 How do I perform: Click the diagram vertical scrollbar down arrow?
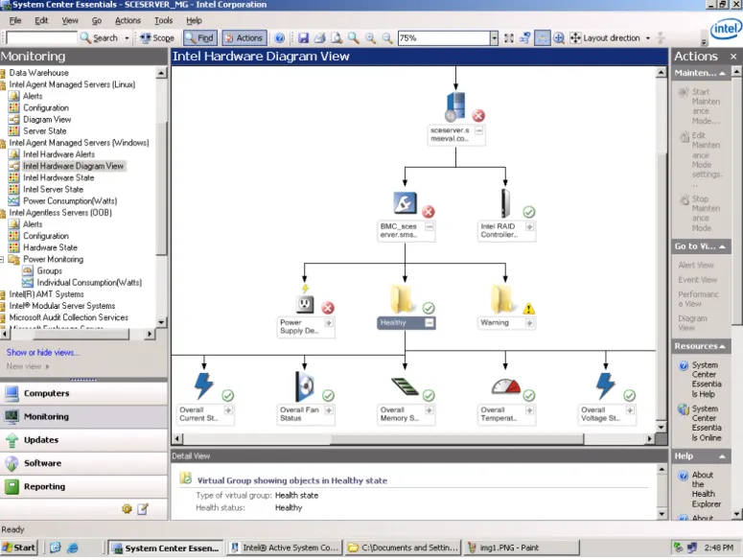coord(661,427)
